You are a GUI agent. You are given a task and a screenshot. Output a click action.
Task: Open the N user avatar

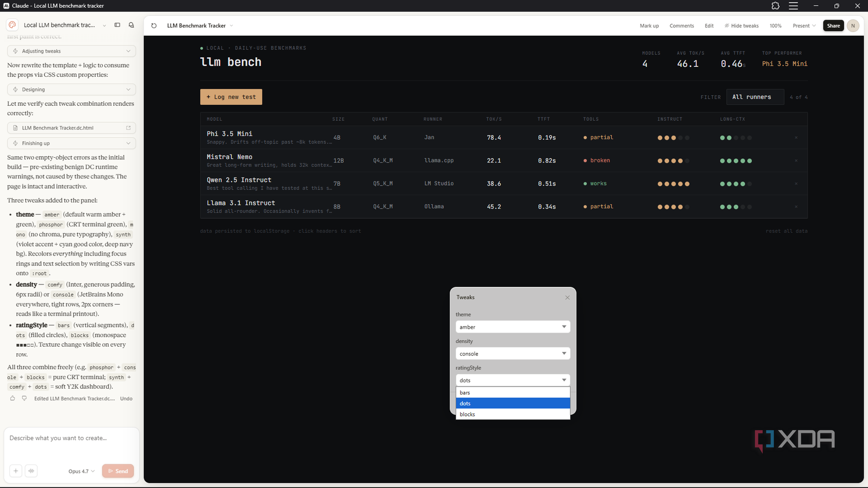pos(853,25)
